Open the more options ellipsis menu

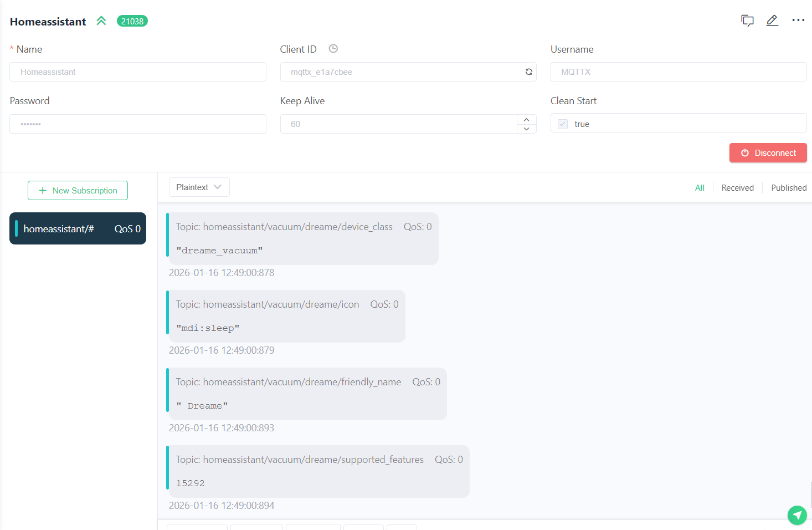(798, 20)
